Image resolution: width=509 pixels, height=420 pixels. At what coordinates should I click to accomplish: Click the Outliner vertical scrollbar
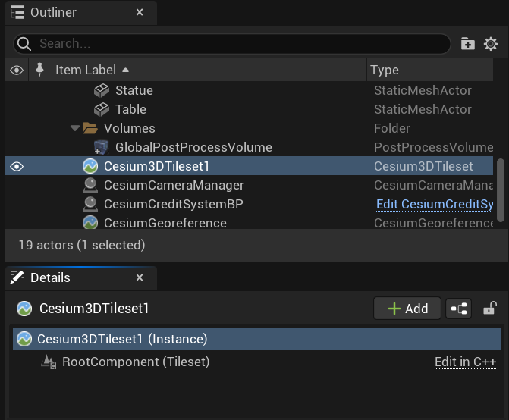click(x=501, y=190)
